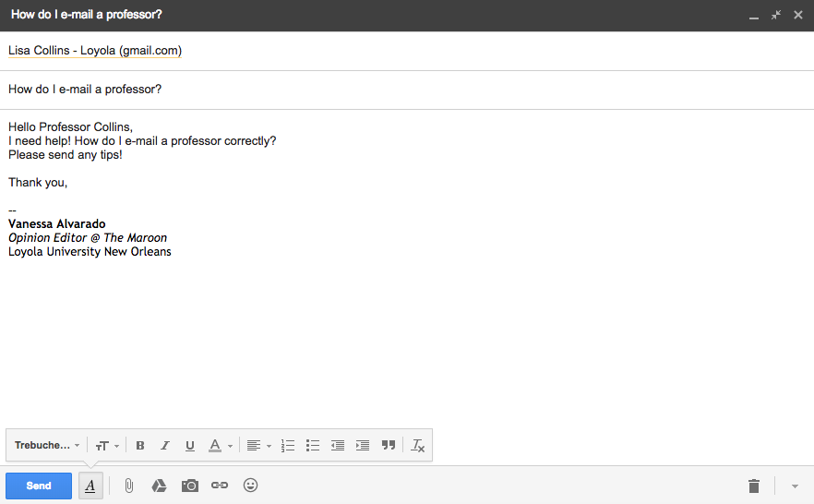Screen dimensions: 814x504
Task: Click the Please send any tips! line
Action: coord(66,155)
